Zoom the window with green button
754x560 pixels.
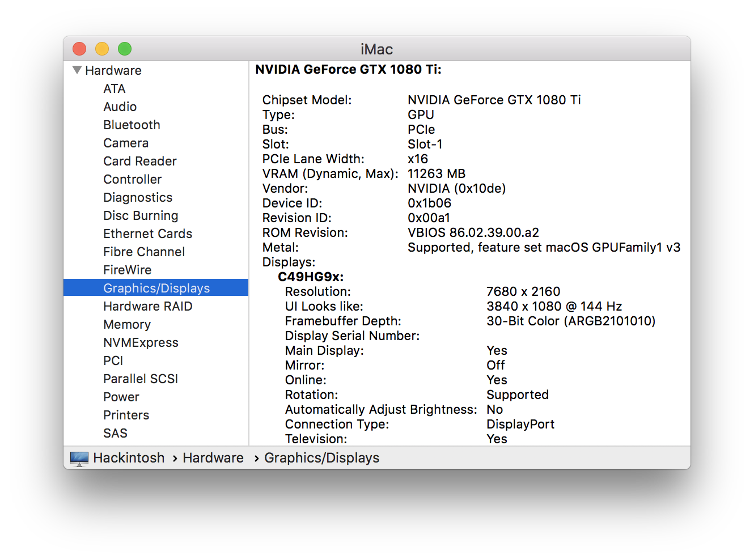(125, 49)
